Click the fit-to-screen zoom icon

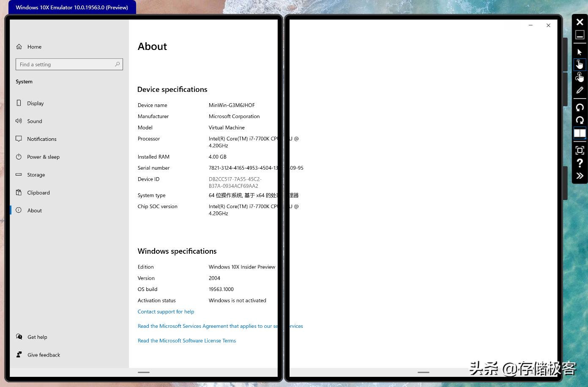tap(580, 150)
